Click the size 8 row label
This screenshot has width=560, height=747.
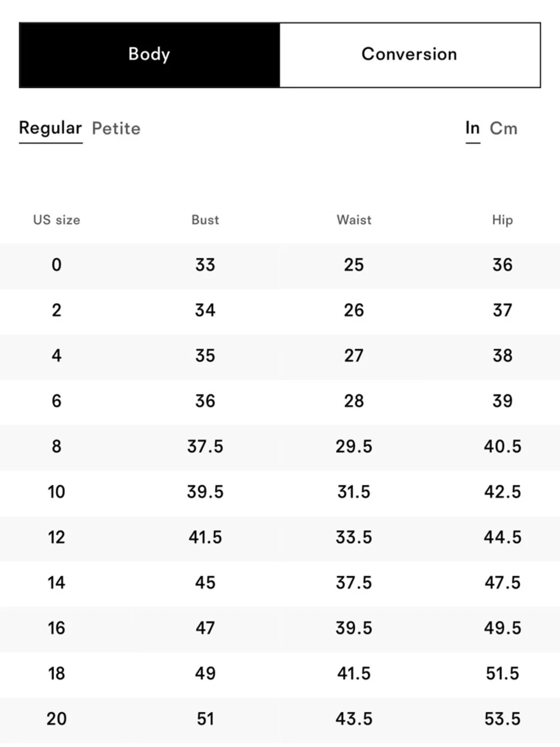[57, 447]
